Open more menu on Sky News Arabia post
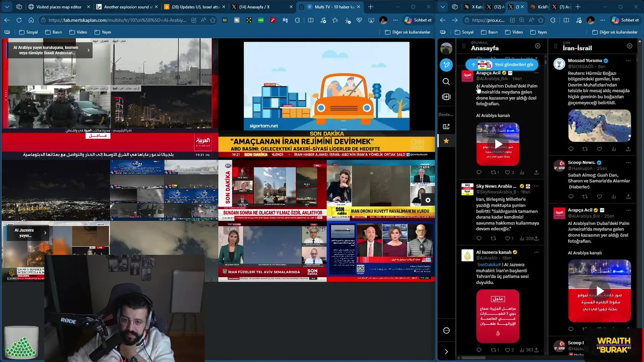The width and height of the screenshot is (644, 362). tap(536, 186)
